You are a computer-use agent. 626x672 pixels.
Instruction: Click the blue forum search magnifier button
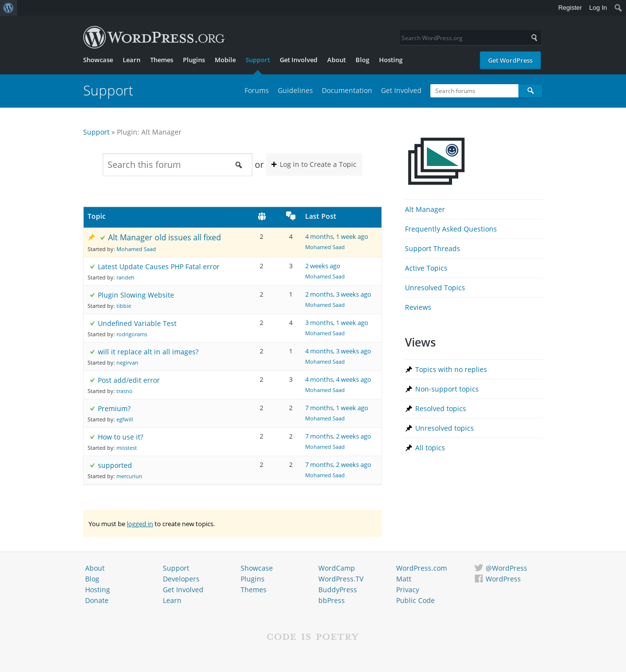click(x=530, y=91)
